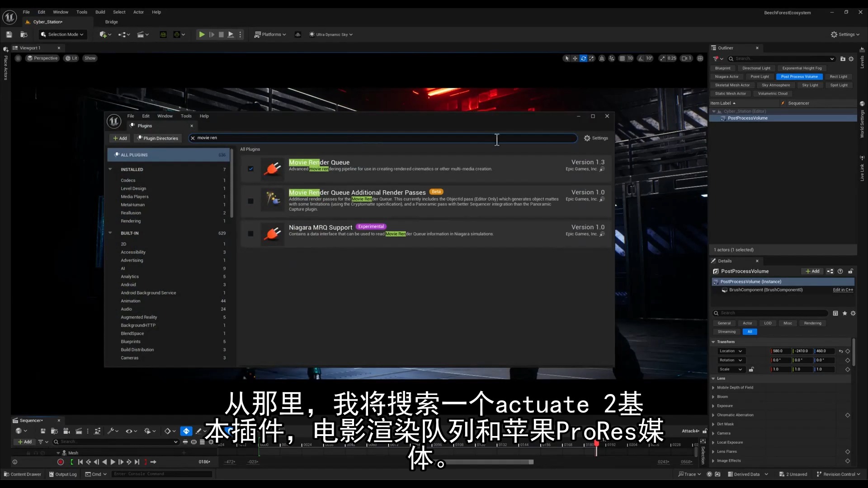Reset the Location value with the arrow icon
The width and height of the screenshot is (868, 488).
[x=840, y=351]
